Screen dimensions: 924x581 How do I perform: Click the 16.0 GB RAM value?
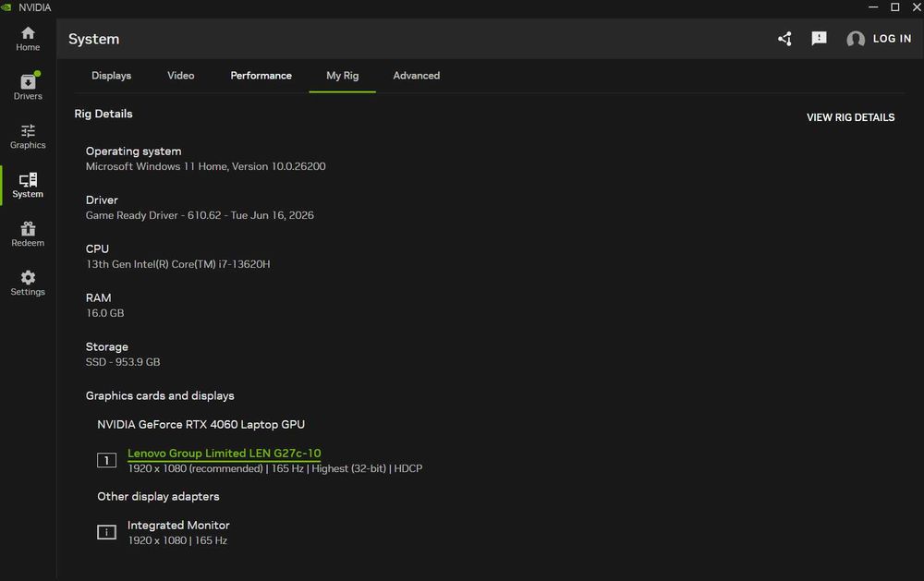pyautogui.click(x=105, y=313)
